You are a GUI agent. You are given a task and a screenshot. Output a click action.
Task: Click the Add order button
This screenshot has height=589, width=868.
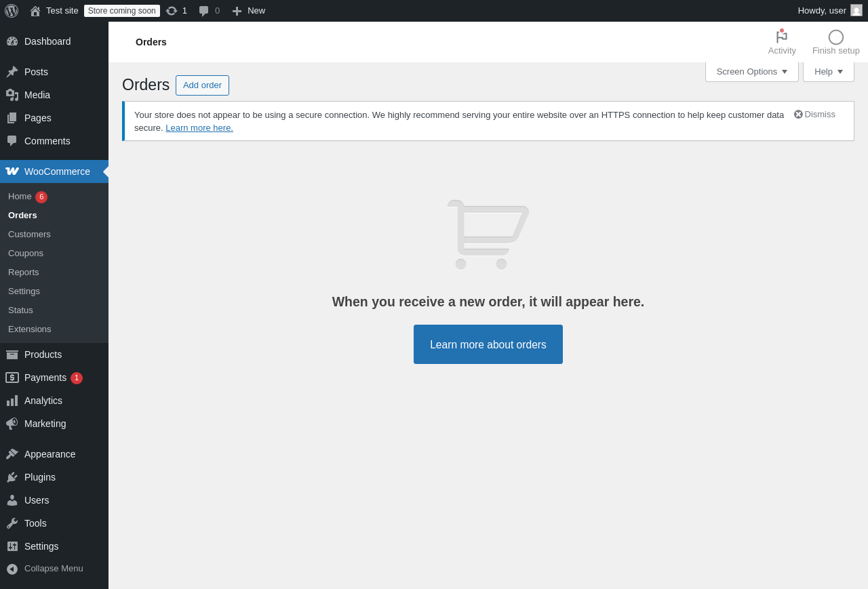202,85
